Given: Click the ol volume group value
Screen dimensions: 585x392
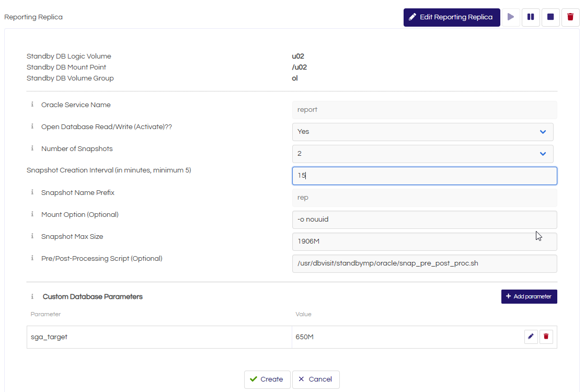Looking at the screenshot, I should (x=295, y=78).
